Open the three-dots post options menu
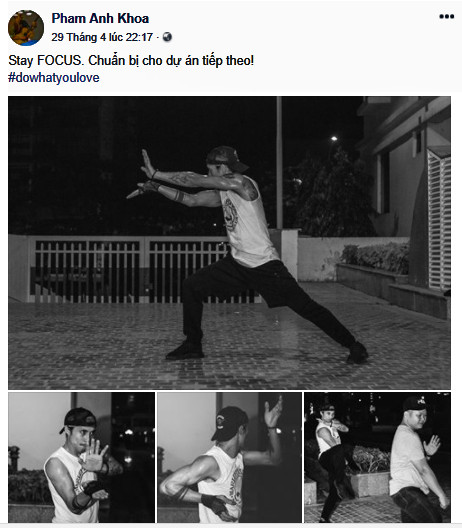 click(447, 16)
